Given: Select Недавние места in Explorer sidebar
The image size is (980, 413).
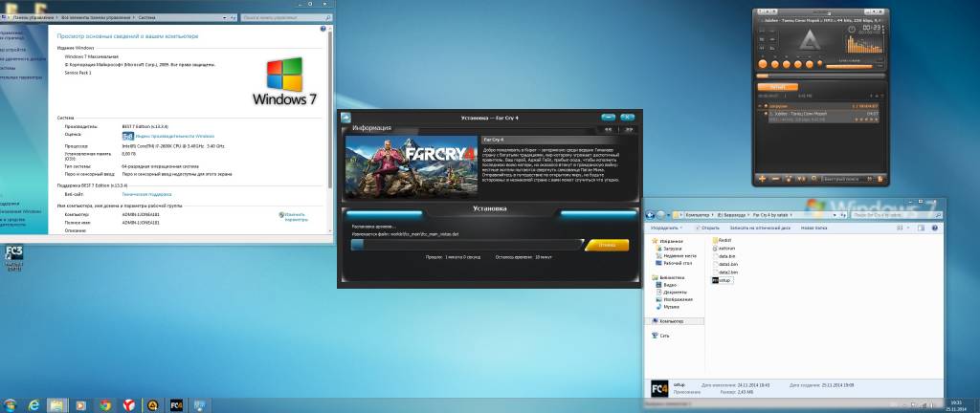Looking at the screenshot, I should 676,255.
